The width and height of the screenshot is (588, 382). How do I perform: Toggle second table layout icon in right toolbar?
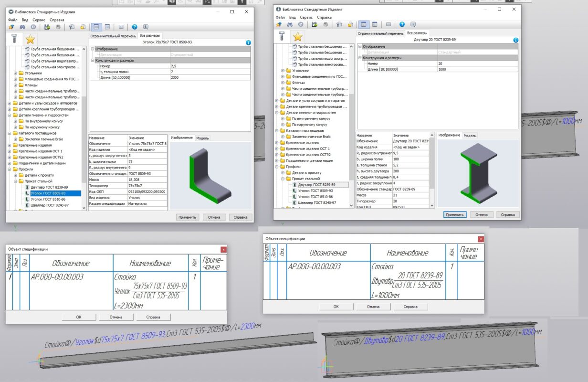[x=375, y=24]
